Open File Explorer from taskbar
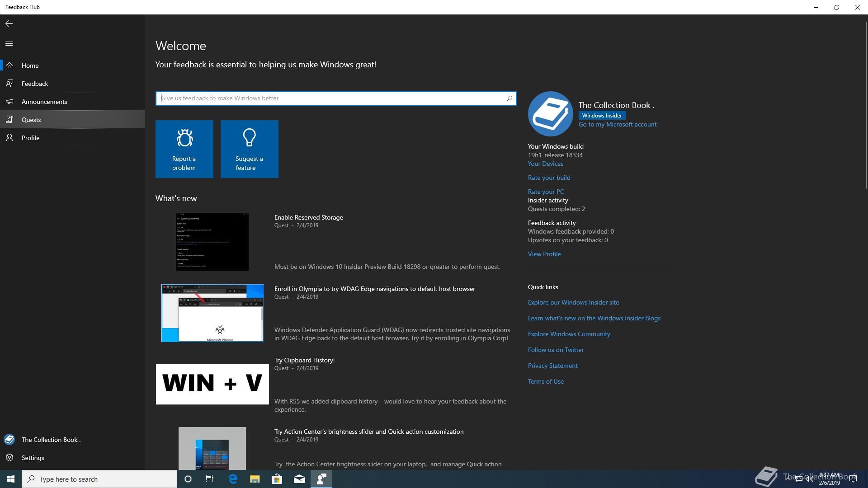Screen dimensions: 868x488 [255, 479]
